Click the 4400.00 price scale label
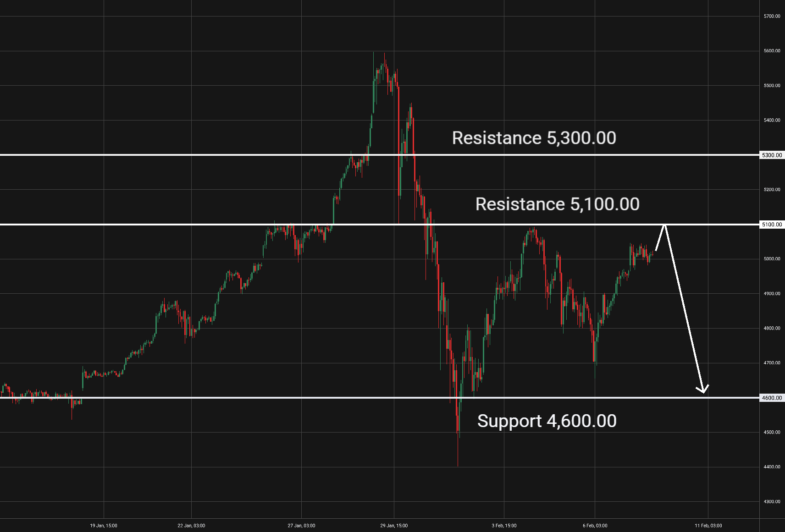Screen dimensions: 785x532 (772, 467)
